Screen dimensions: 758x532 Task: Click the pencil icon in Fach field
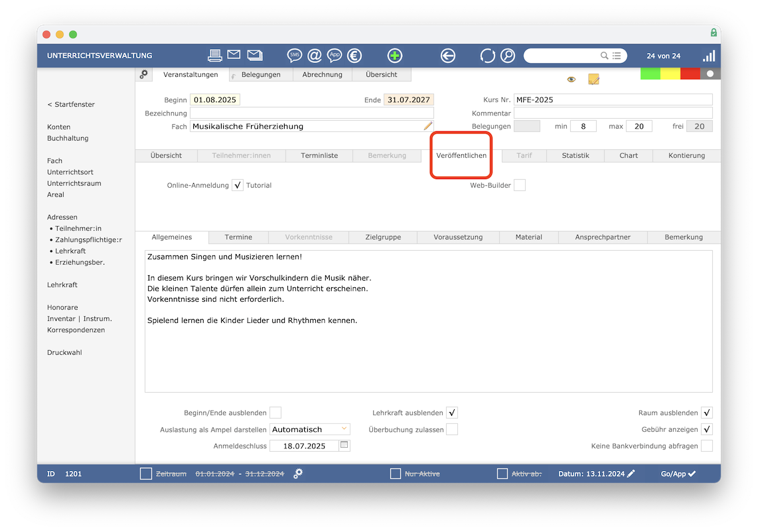pos(428,126)
